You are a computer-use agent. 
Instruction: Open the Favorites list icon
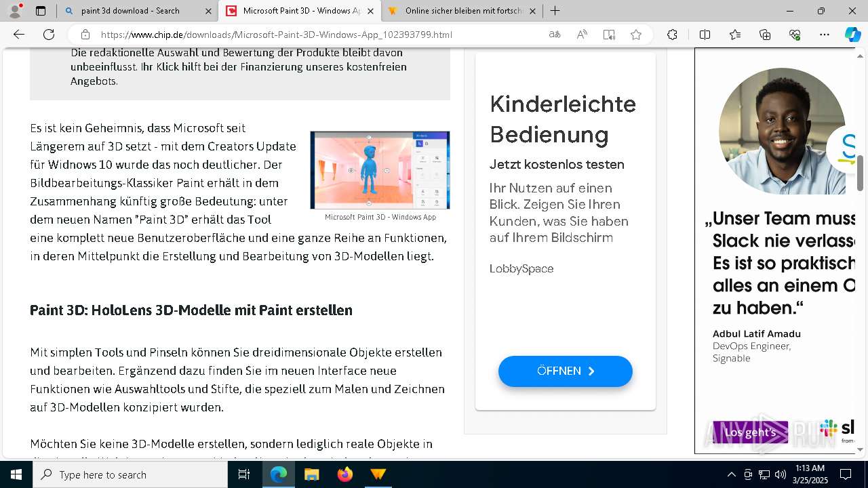(x=735, y=35)
